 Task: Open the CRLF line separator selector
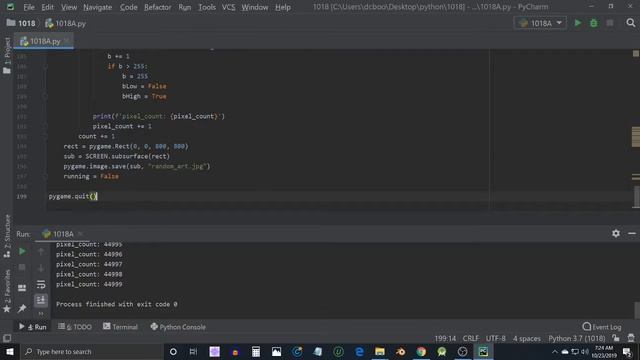click(471, 338)
